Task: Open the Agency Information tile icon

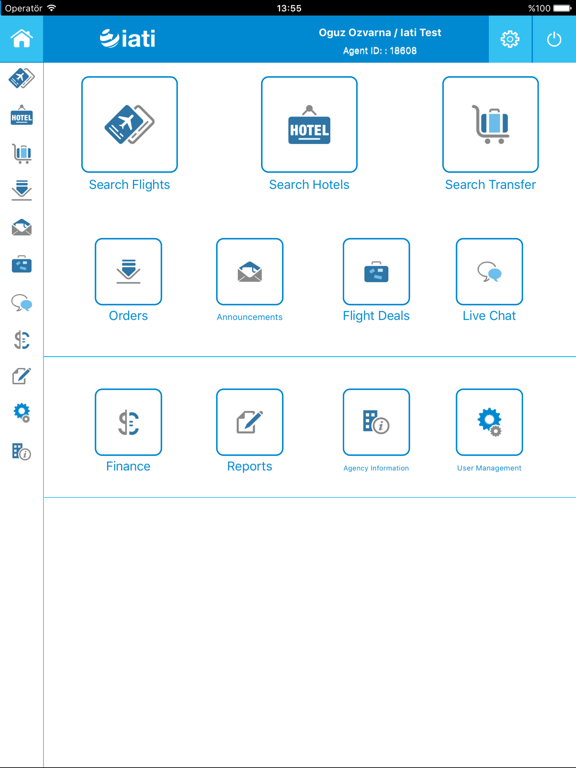Action: click(x=376, y=422)
